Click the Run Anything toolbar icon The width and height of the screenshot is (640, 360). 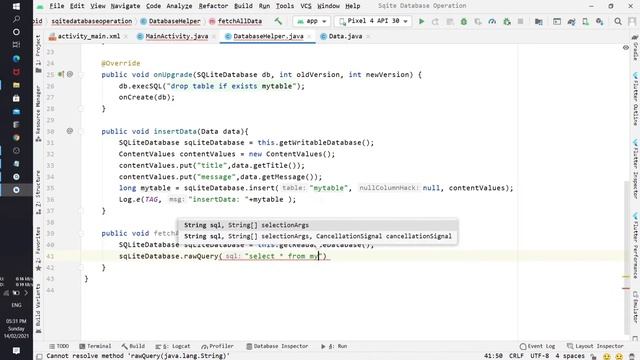coord(557,21)
